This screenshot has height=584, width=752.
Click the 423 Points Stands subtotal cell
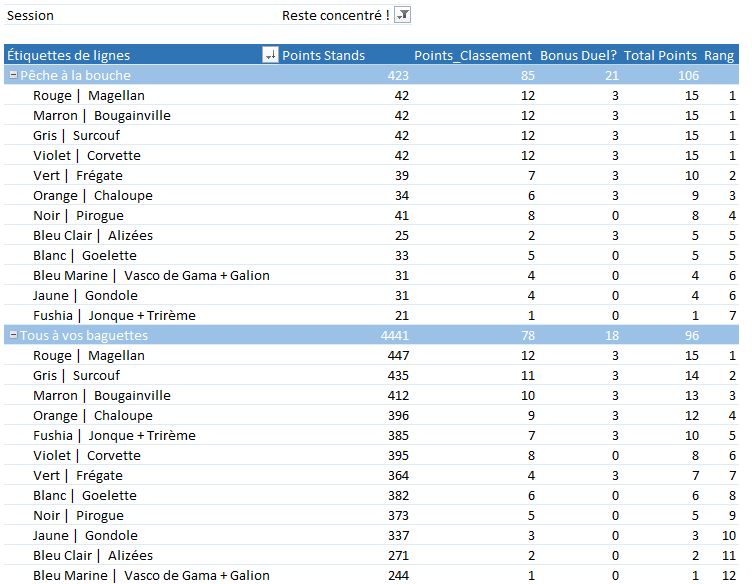(x=396, y=75)
